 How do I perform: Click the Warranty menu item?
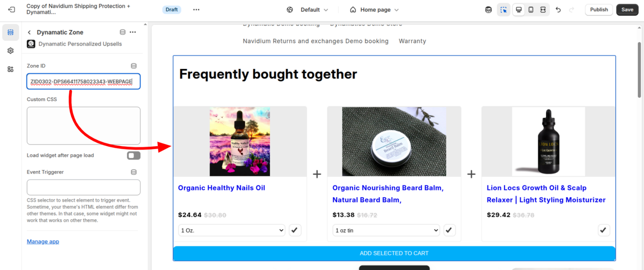(412, 41)
